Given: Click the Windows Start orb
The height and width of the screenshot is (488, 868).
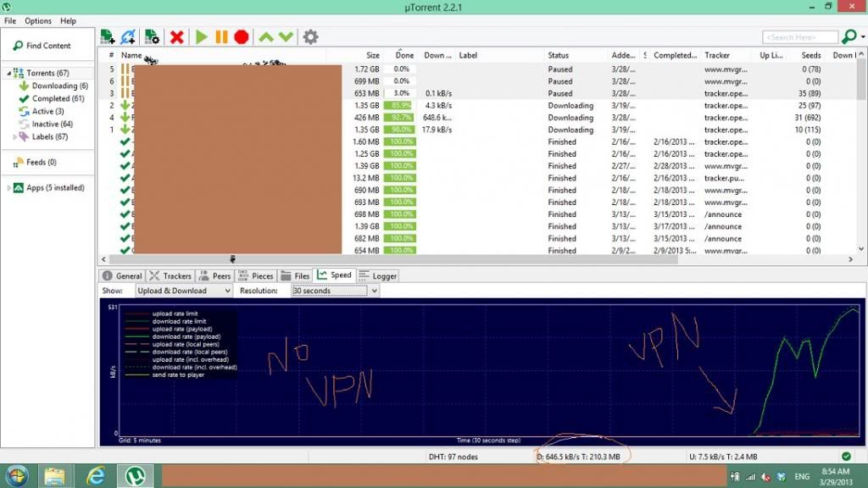Looking at the screenshot, I should [17, 476].
